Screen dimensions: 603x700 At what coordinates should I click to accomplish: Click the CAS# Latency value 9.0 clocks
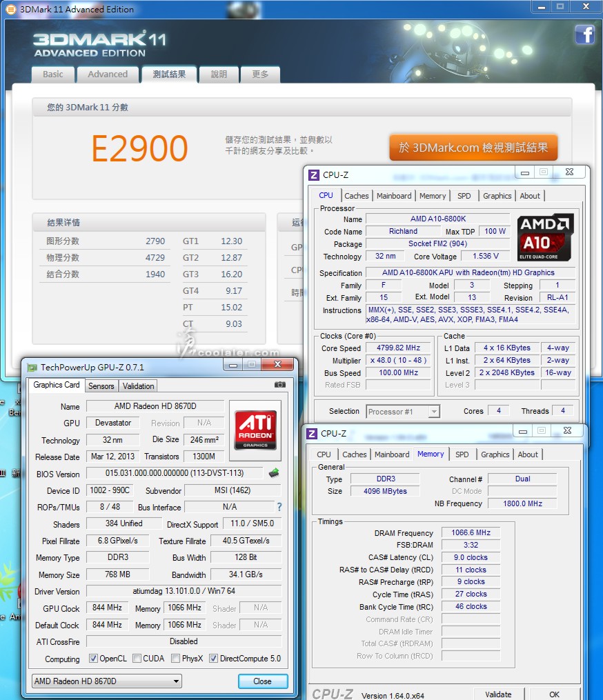click(471, 558)
